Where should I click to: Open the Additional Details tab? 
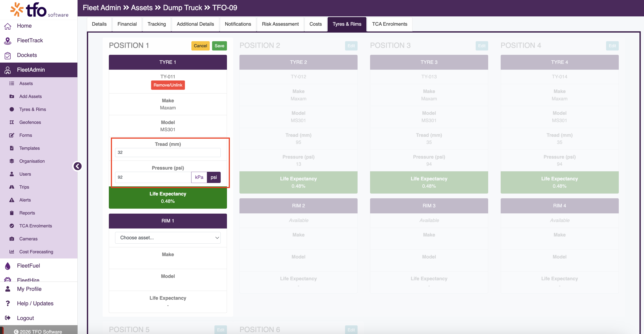coord(195,24)
